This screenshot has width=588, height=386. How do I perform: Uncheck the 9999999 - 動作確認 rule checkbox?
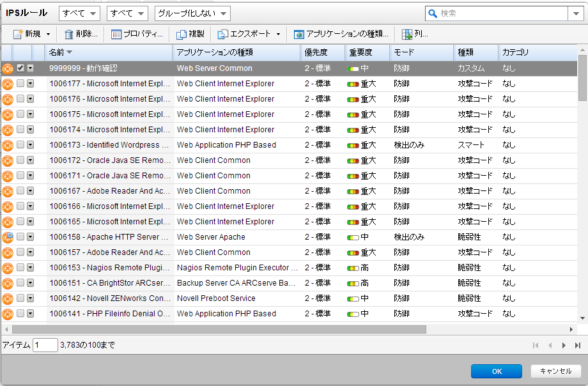point(20,68)
